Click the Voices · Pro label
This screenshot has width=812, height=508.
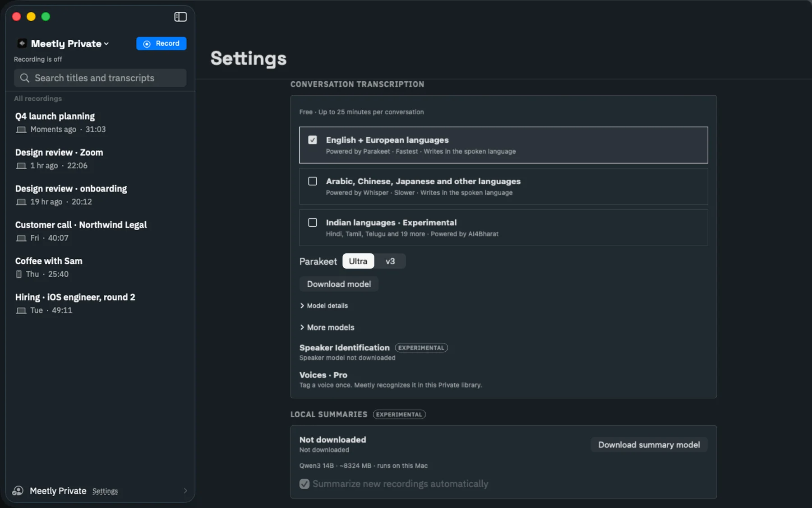[x=323, y=375]
